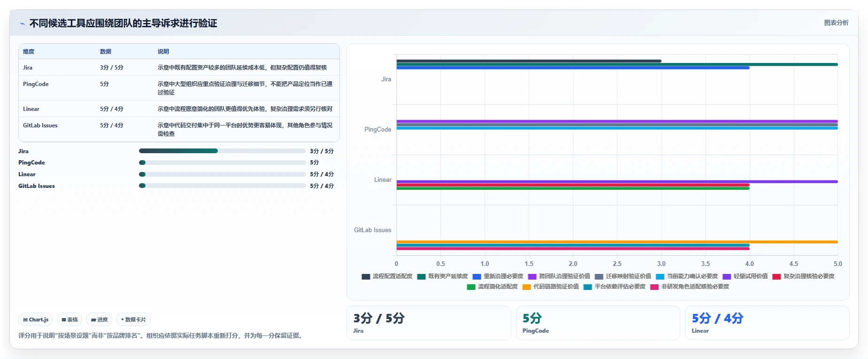Click the 5分 cell in PingCode table row
The height and width of the screenshot is (359, 868).
[x=104, y=84]
